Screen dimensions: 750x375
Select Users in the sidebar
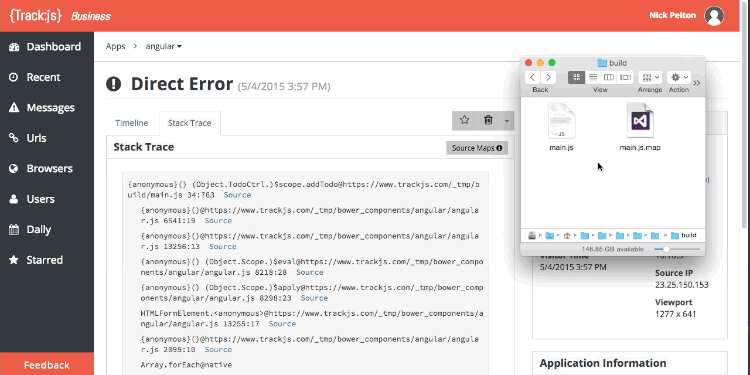coord(47,199)
